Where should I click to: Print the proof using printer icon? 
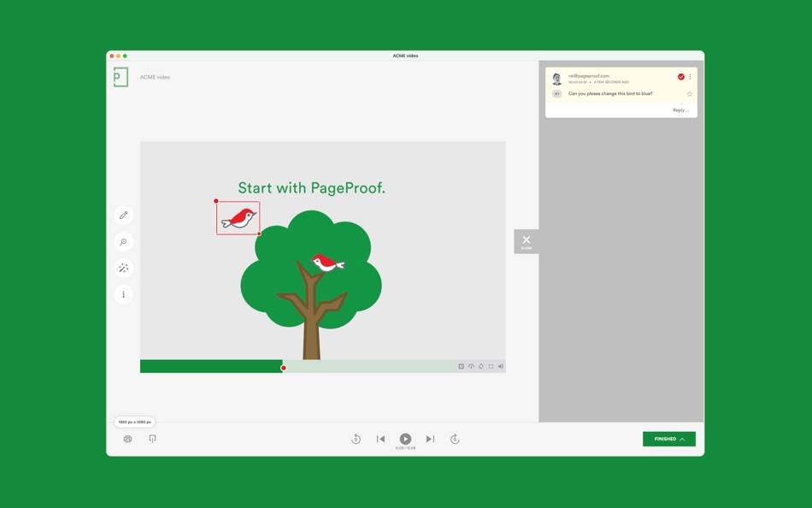128,439
